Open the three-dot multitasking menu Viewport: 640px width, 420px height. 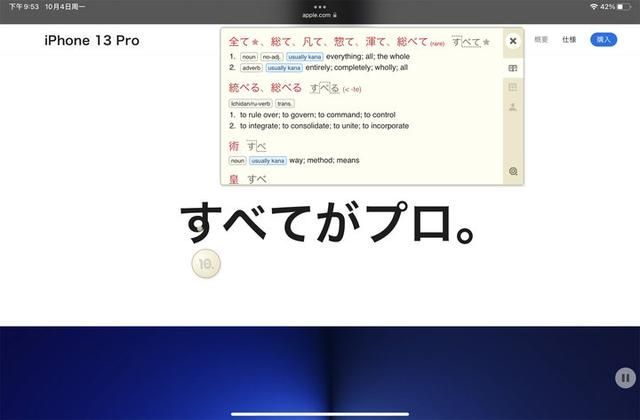(x=320, y=7)
